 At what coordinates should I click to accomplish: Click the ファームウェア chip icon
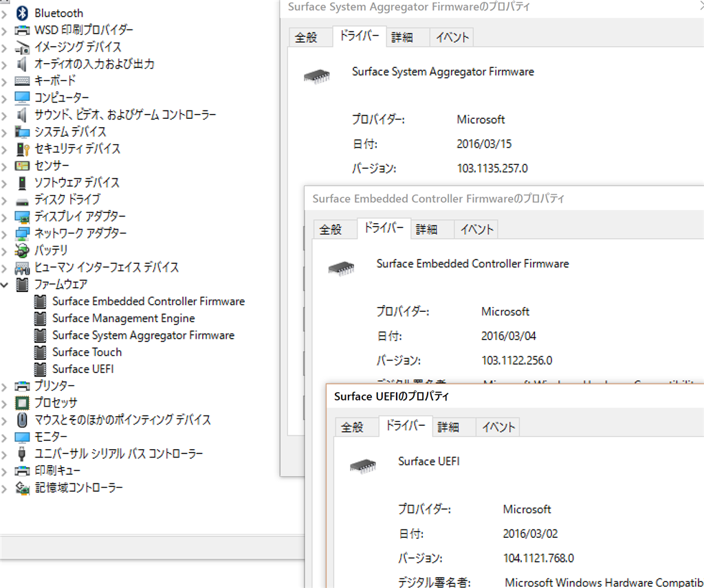22,284
